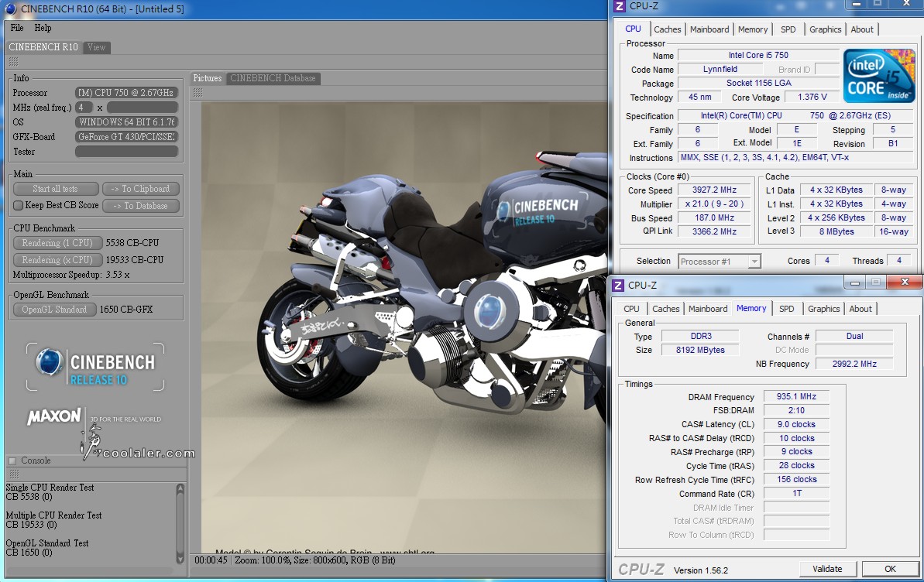
Task: Click the Code Name value Lynnfield
Action: pyautogui.click(x=720, y=69)
